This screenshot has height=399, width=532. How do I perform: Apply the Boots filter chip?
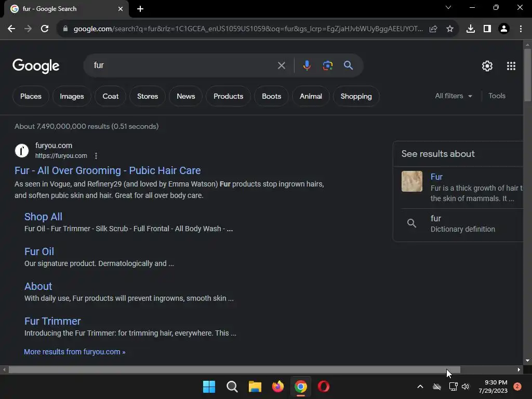coord(271,96)
